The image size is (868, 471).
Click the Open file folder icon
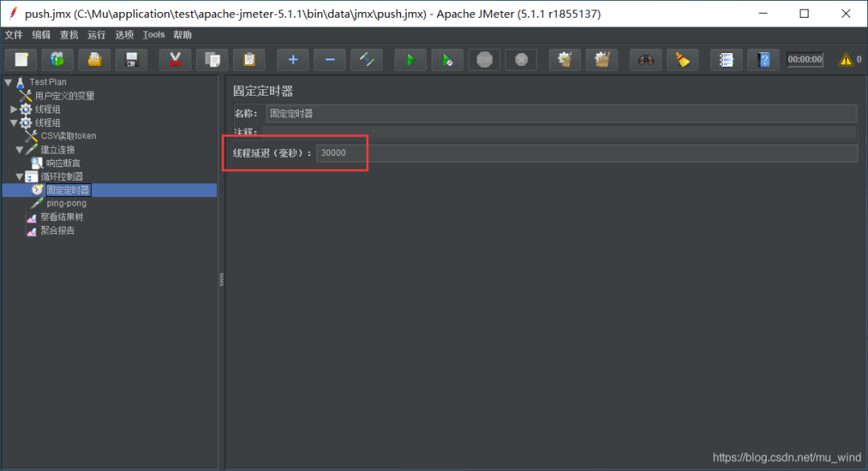pos(95,59)
